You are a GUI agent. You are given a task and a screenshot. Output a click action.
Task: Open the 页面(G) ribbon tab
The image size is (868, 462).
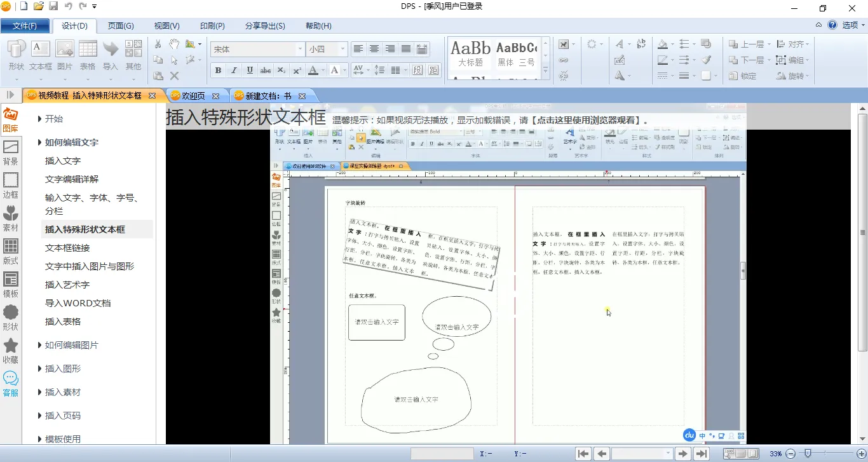(121, 26)
